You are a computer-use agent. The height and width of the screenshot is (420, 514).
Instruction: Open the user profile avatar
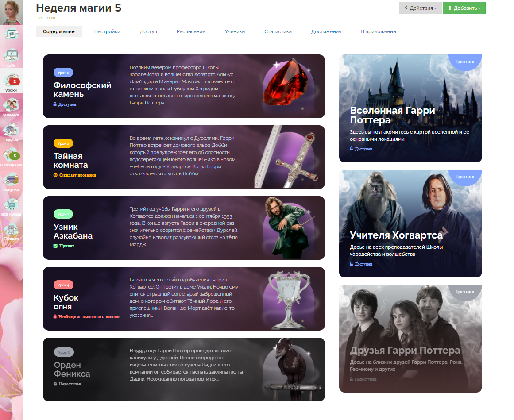(x=12, y=12)
